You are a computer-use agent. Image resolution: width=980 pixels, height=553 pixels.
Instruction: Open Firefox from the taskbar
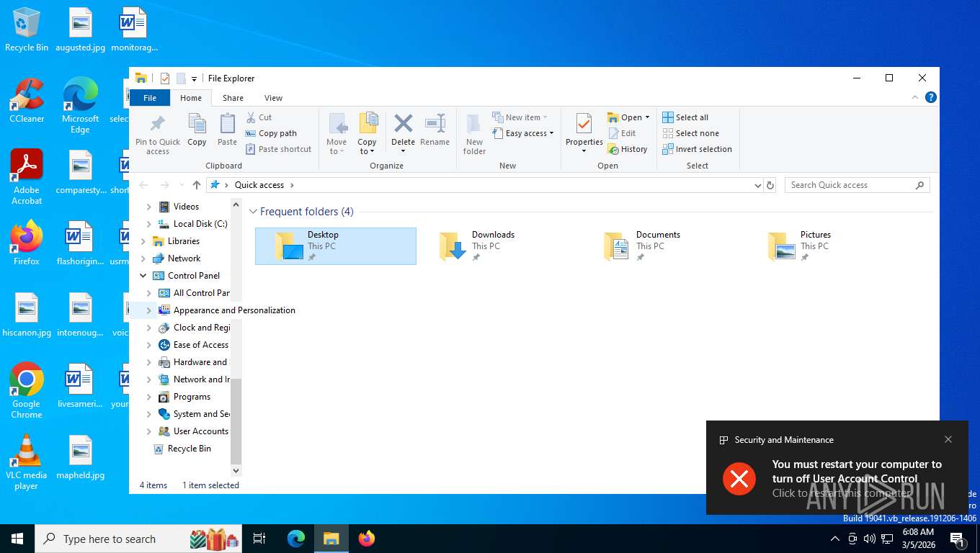pos(367,539)
